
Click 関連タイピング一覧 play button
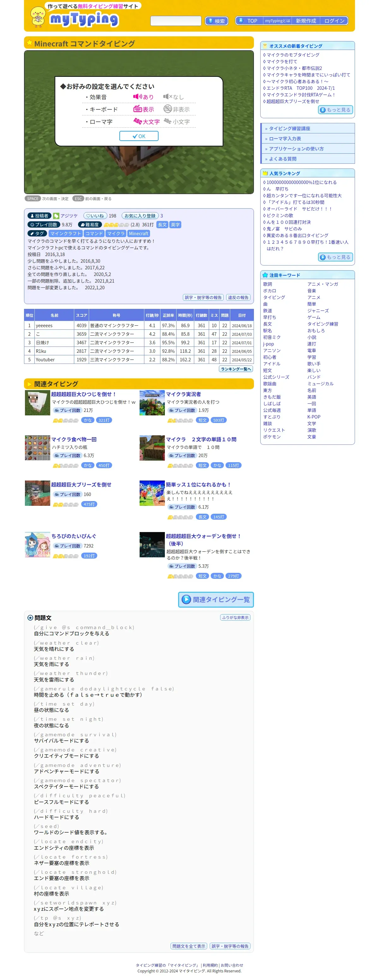(215, 599)
